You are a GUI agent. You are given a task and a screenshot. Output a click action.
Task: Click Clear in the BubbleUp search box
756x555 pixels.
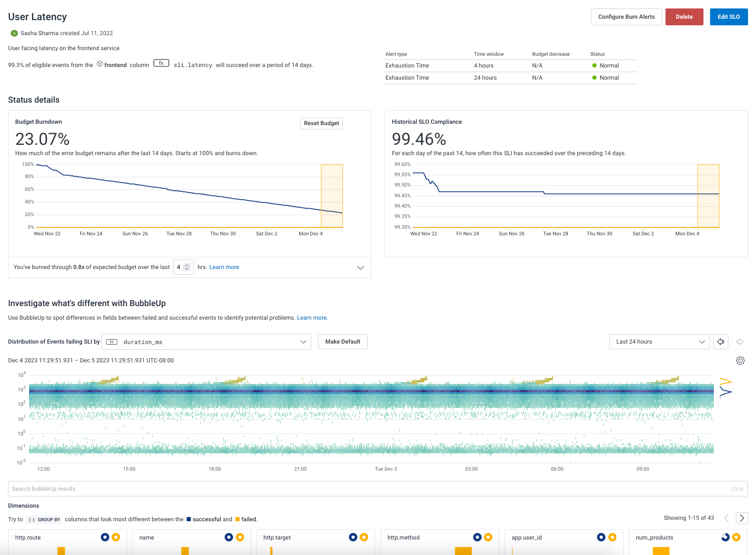(x=737, y=489)
